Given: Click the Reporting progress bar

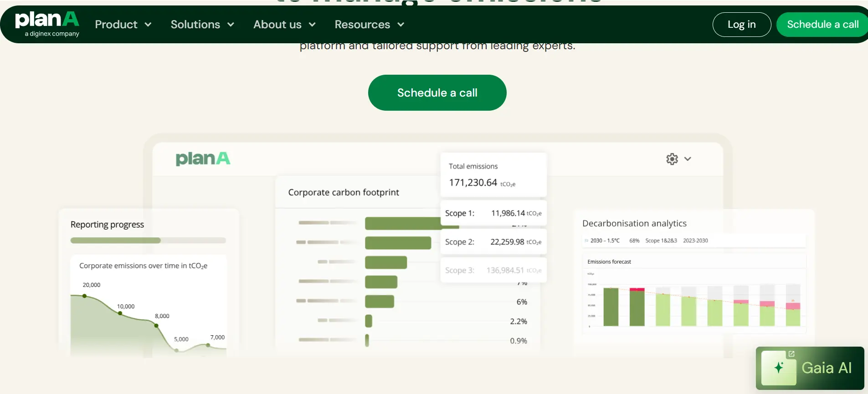Looking at the screenshot, I should click(x=148, y=240).
